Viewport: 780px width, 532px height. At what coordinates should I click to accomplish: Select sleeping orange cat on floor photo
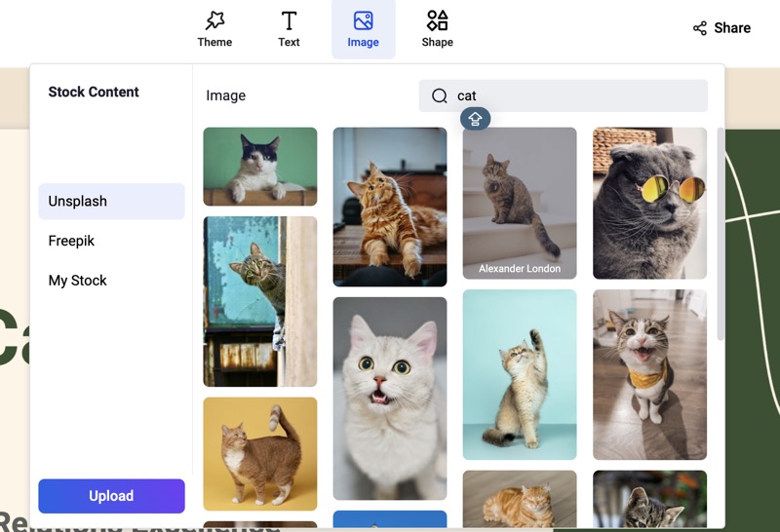[x=520, y=499]
